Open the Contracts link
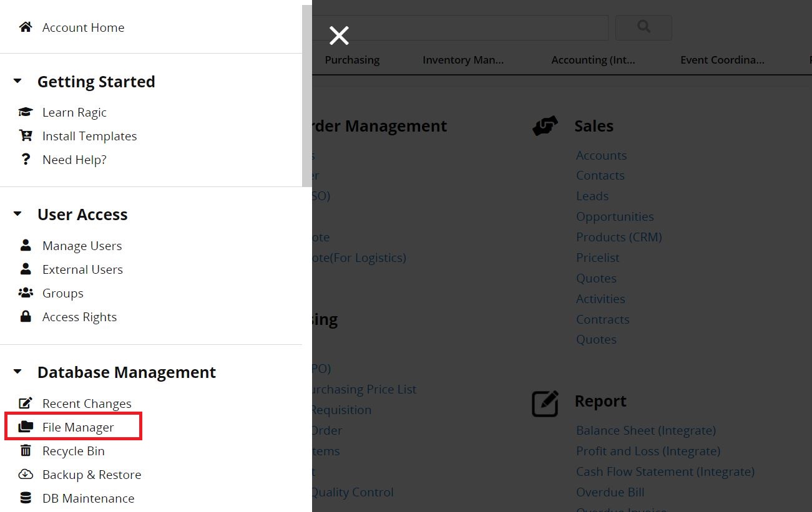Viewport: 812px width, 512px height. [602, 319]
